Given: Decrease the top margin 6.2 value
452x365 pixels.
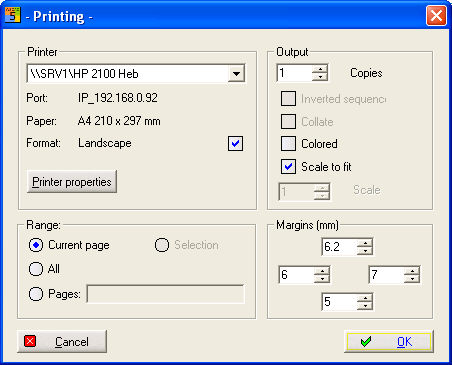Looking at the screenshot, I should [365, 251].
